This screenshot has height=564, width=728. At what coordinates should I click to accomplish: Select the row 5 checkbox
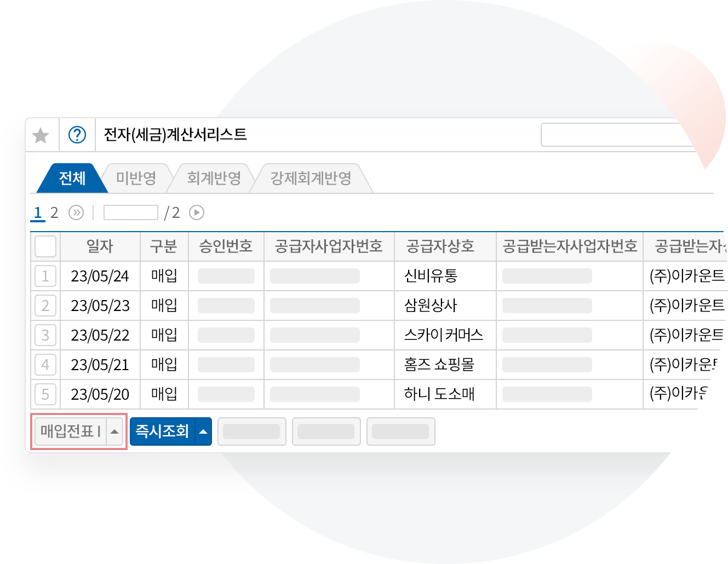pyautogui.click(x=45, y=394)
